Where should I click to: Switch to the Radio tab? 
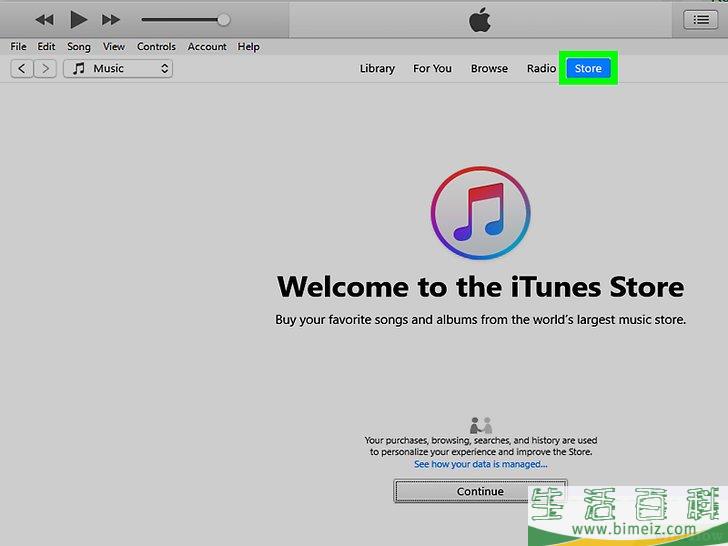point(541,69)
